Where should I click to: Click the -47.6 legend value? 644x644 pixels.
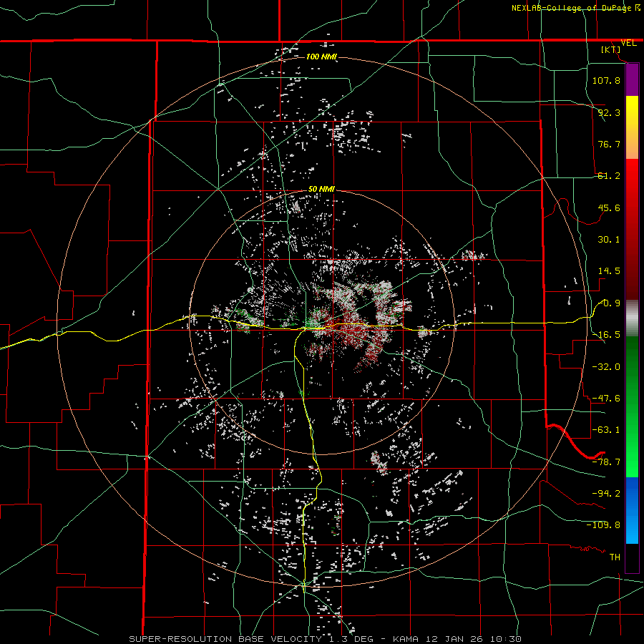click(606, 399)
